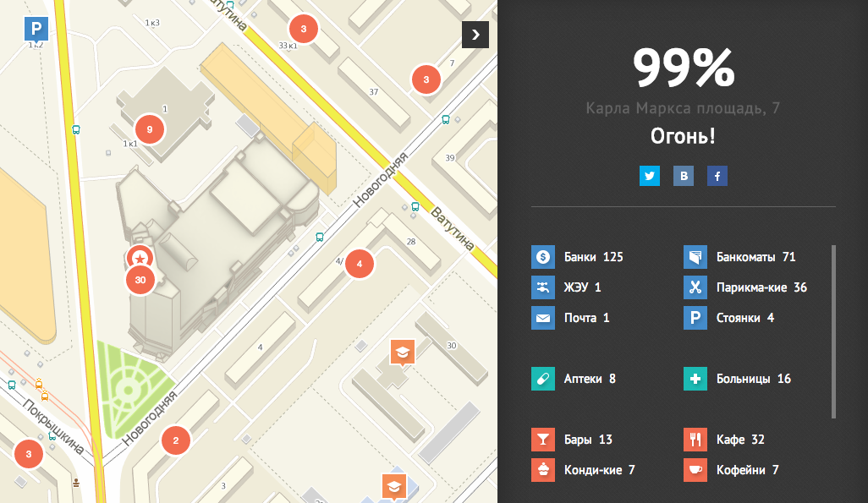Open the cluster marker with 9 objects

(x=150, y=129)
